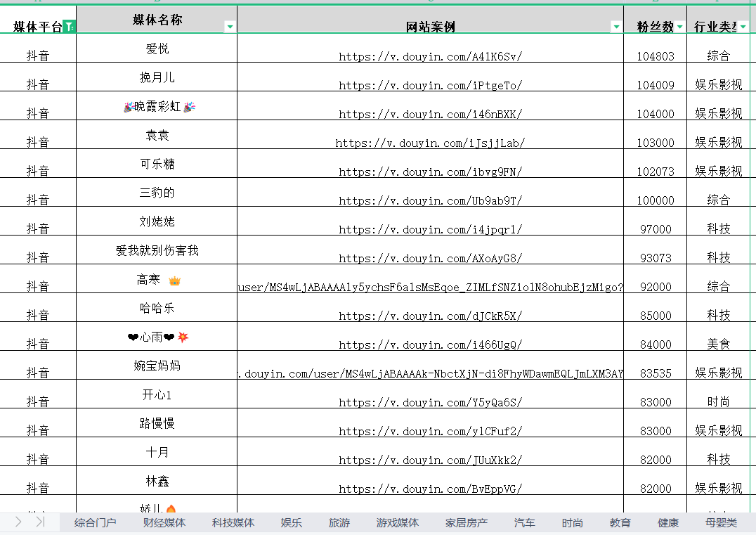Switch to the 汽车 sheet tab

pos(525,522)
